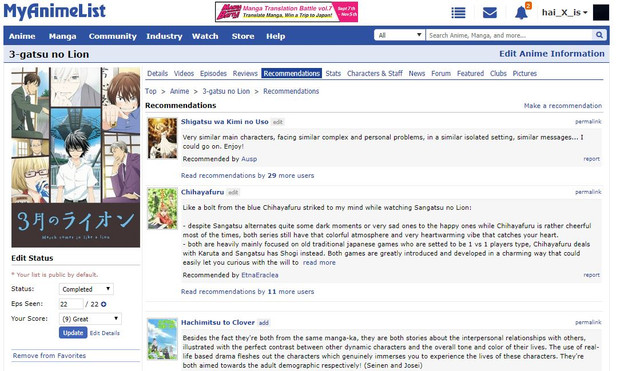
Task: Click the MyAnimeList logo
Action: [x=54, y=11]
